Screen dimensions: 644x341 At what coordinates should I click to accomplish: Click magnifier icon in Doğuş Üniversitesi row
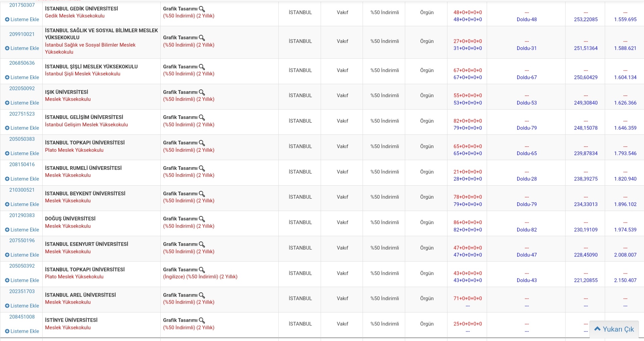[202, 219]
